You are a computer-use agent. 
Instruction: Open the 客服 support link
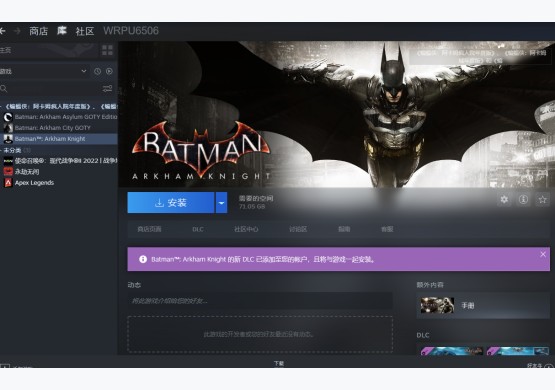tap(387, 229)
